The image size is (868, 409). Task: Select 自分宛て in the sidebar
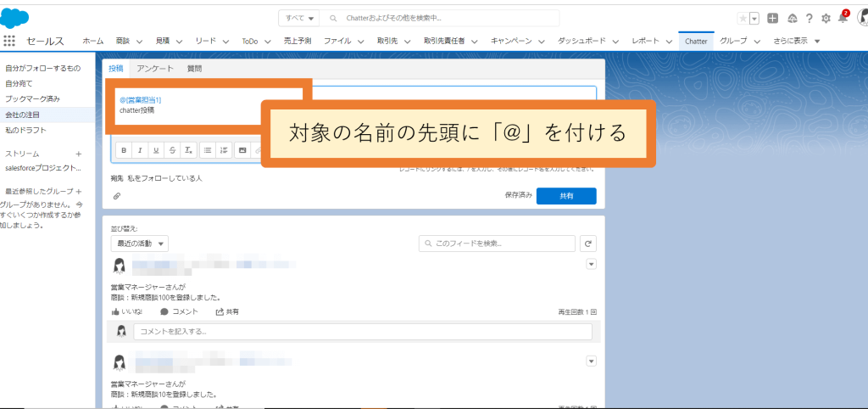[x=19, y=84]
